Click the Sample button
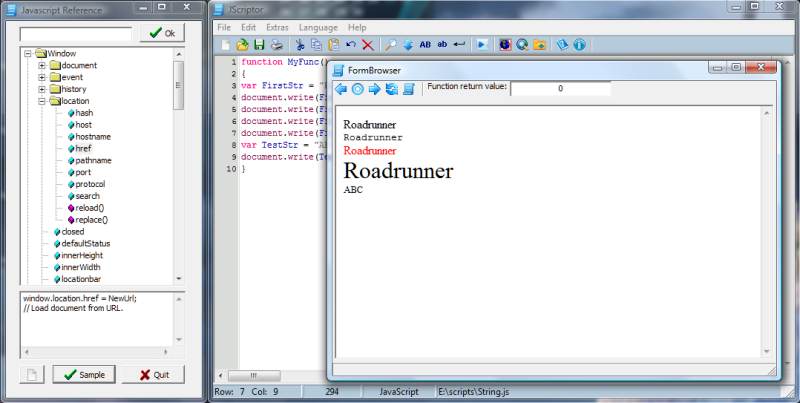Viewport: 800px width, 403px height. pos(84,375)
